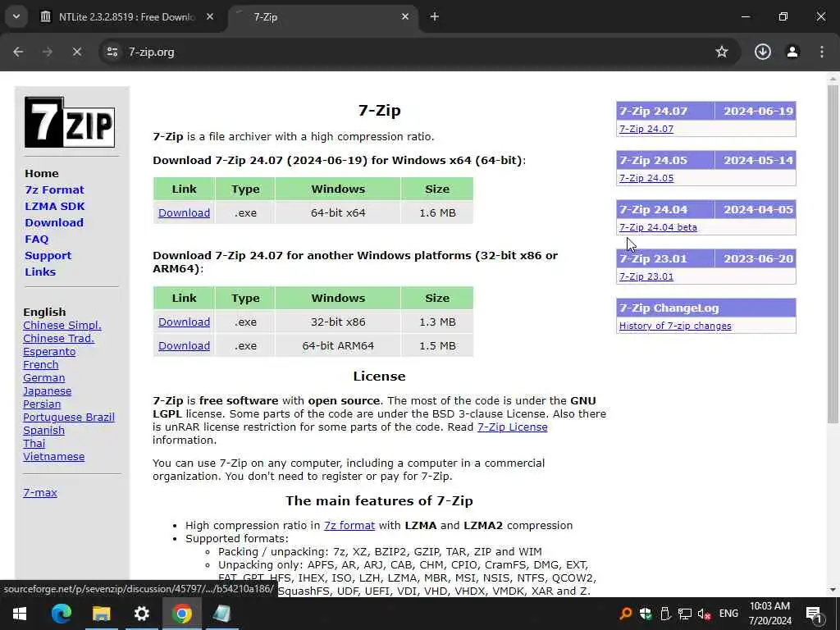Open History of 7-zip changes link

tap(675, 326)
